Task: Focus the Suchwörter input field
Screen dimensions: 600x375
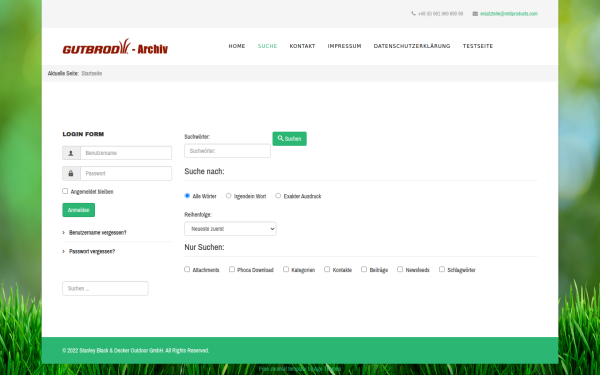Action: pos(227,151)
